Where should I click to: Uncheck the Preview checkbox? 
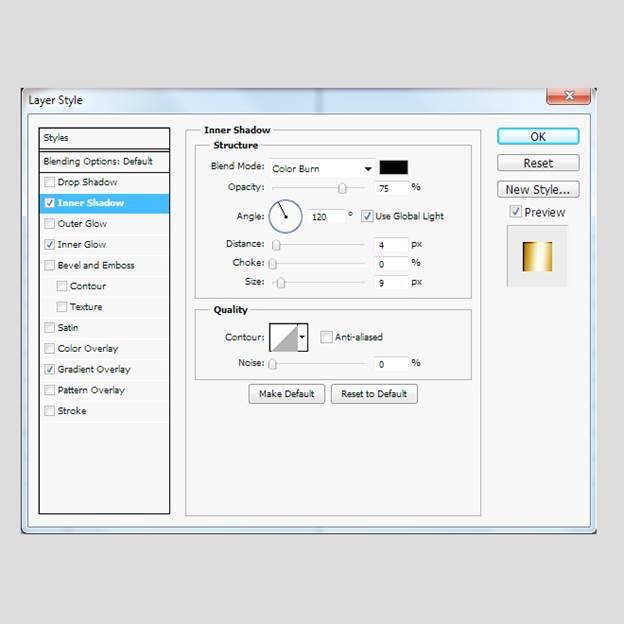click(515, 212)
